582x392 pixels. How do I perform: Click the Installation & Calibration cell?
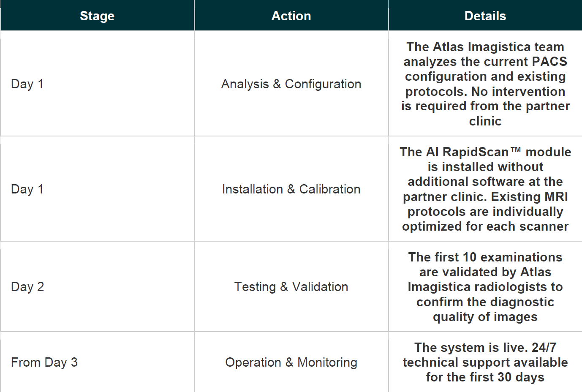point(291,189)
